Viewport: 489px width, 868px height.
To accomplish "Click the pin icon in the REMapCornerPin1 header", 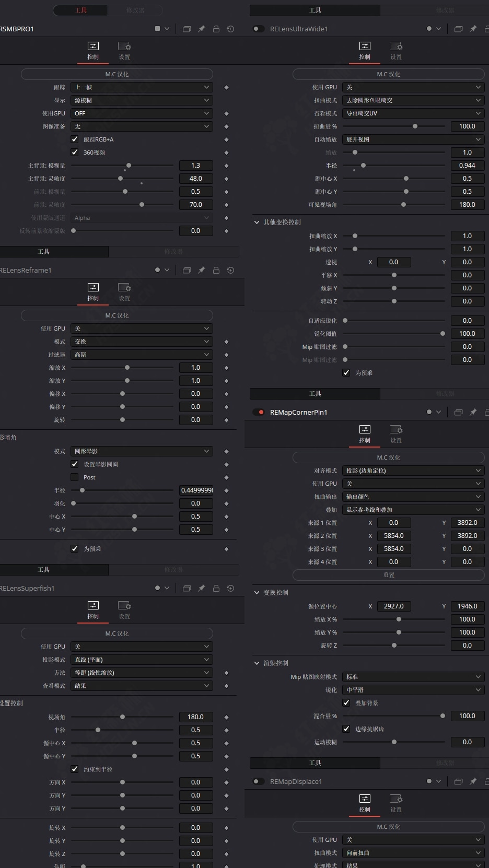I will 473,412.
